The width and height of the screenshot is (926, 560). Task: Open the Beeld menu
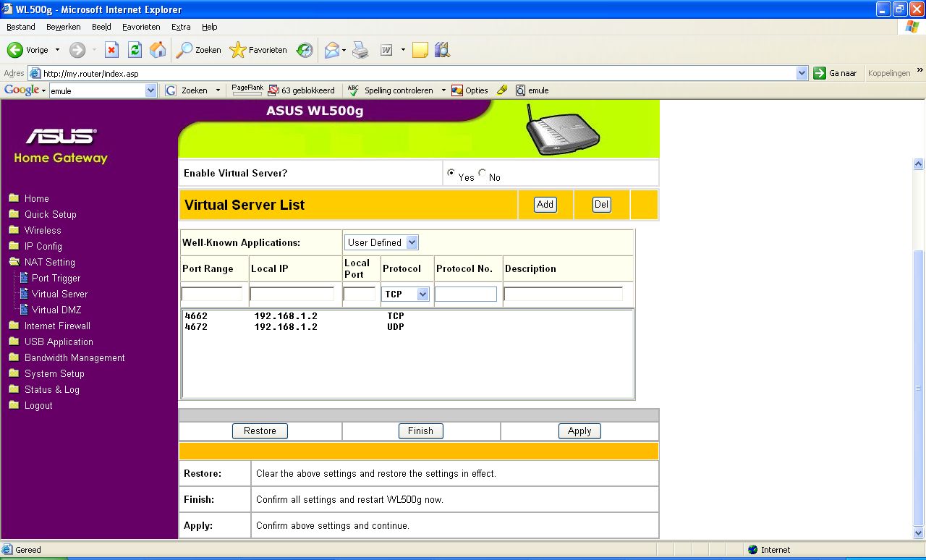(101, 27)
